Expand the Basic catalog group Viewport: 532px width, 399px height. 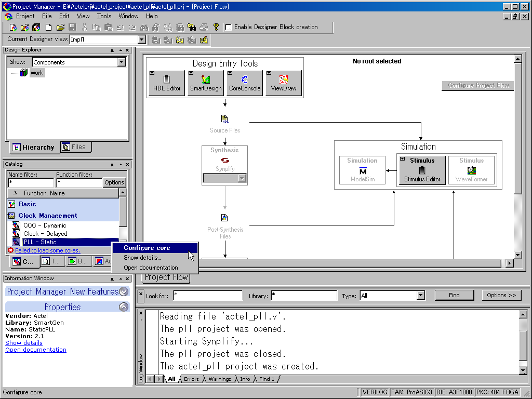coord(11,204)
